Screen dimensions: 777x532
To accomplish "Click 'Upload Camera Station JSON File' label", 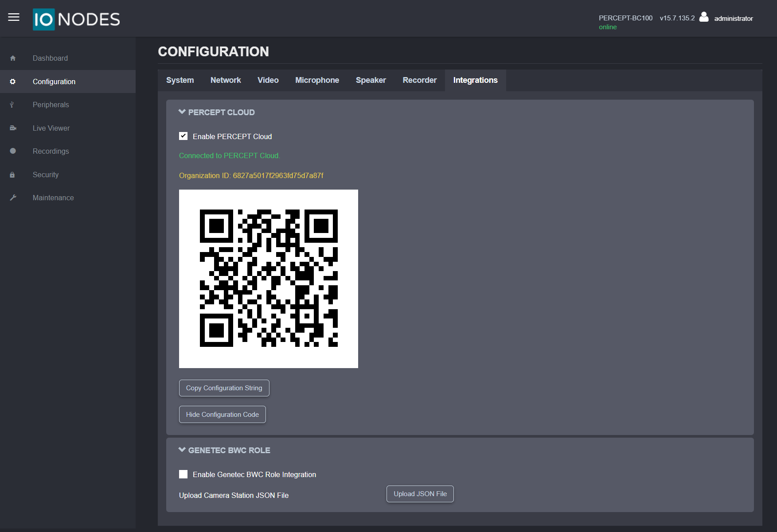I will 234,495.
